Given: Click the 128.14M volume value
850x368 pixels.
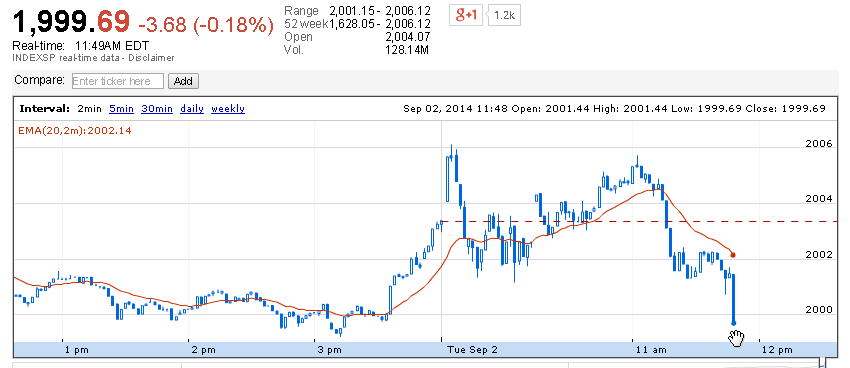Looking at the screenshot, I should [407, 50].
